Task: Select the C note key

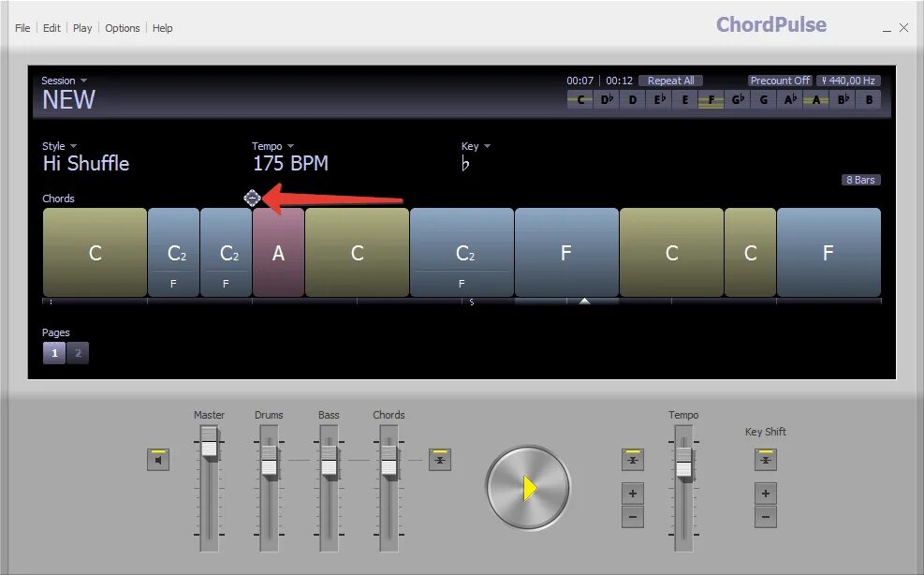Action: (x=579, y=99)
